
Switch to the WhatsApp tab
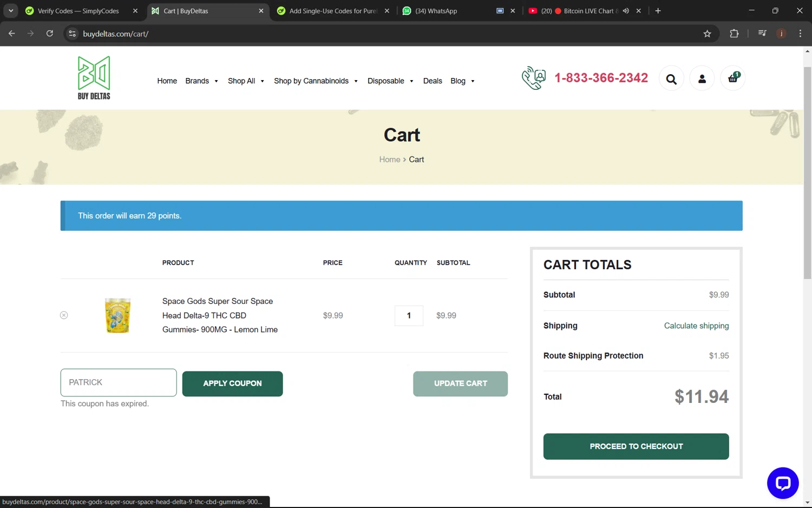[436, 11]
